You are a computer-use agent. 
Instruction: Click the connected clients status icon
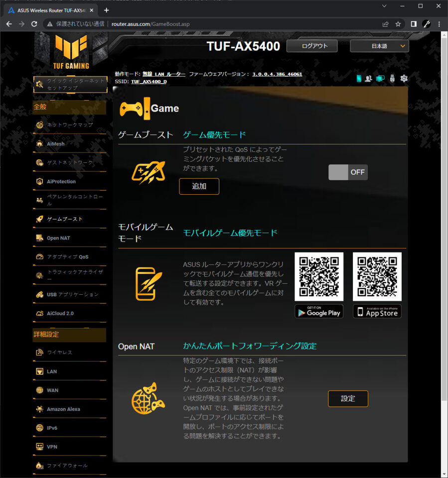coord(368,79)
